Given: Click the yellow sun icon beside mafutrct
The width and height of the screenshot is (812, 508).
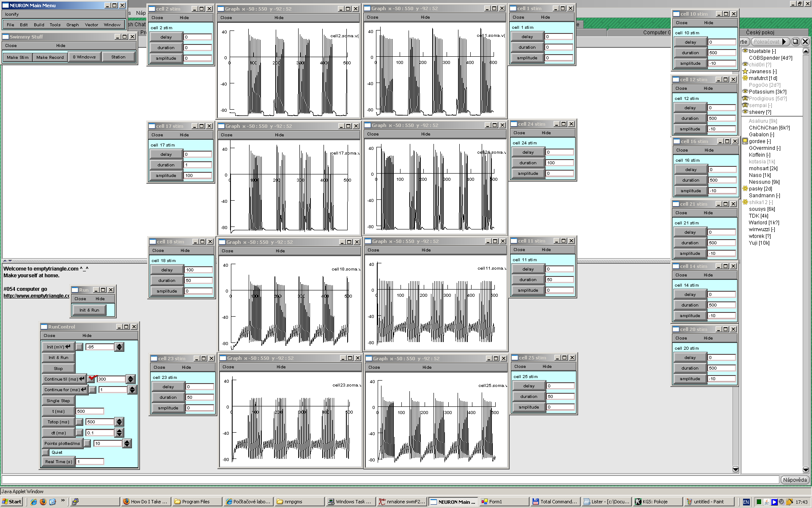Looking at the screenshot, I should pos(745,78).
